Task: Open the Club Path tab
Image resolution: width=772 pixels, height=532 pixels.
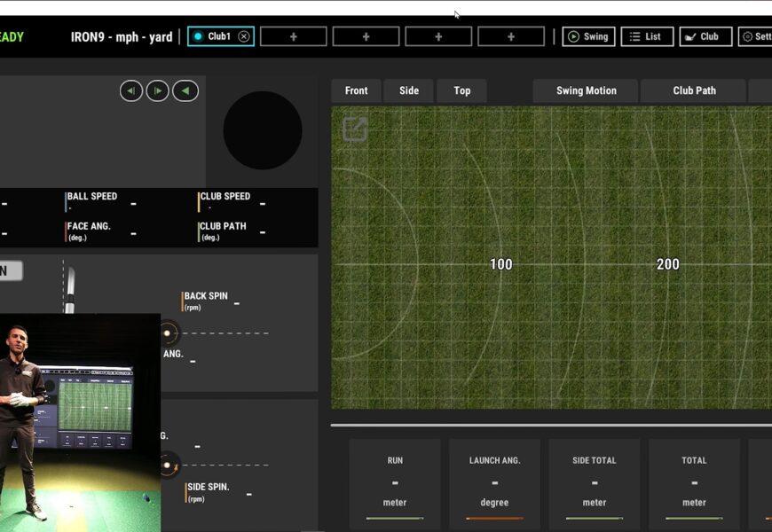Action: pos(694,90)
